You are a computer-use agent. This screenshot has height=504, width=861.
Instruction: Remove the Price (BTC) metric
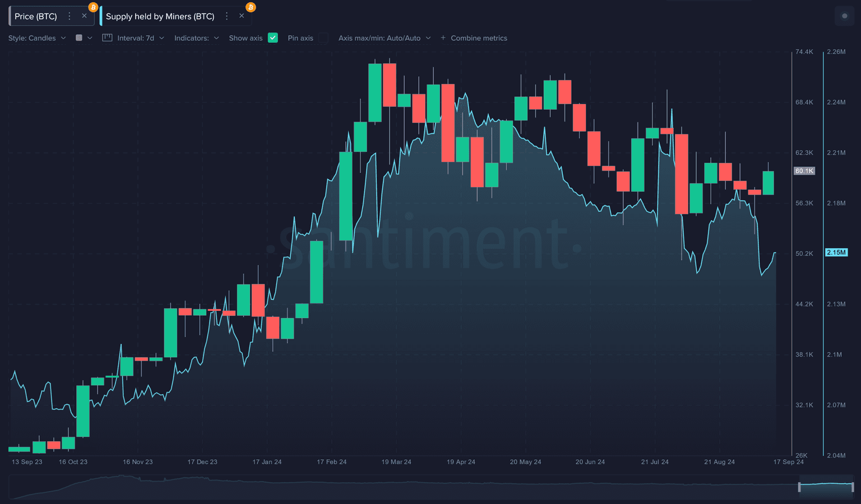[84, 16]
